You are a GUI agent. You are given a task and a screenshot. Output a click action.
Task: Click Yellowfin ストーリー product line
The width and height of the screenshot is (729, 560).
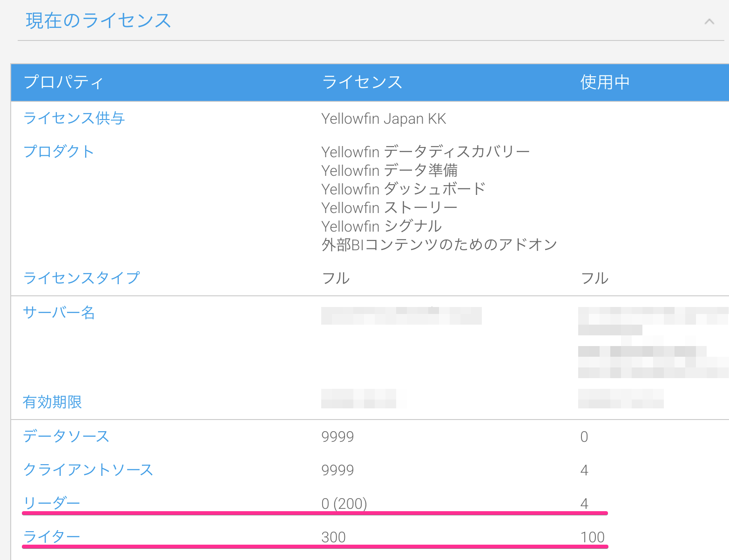[x=389, y=207]
